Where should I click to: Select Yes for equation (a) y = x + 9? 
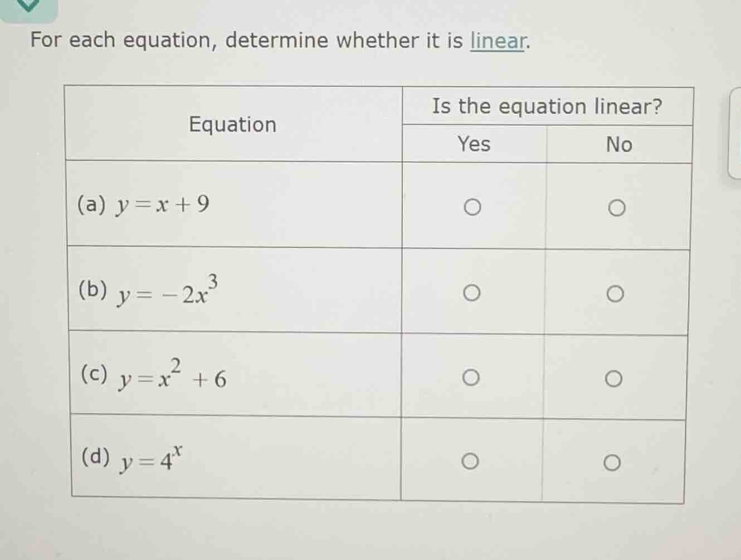[x=471, y=207]
